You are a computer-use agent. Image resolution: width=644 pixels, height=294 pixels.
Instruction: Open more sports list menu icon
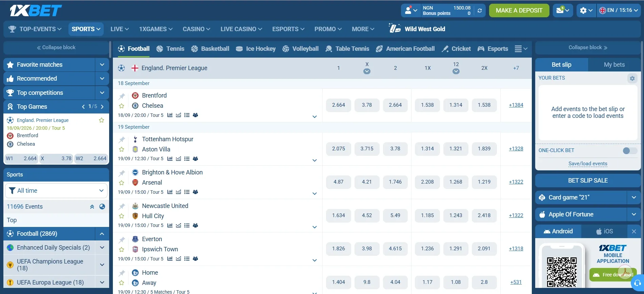(x=521, y=49)
